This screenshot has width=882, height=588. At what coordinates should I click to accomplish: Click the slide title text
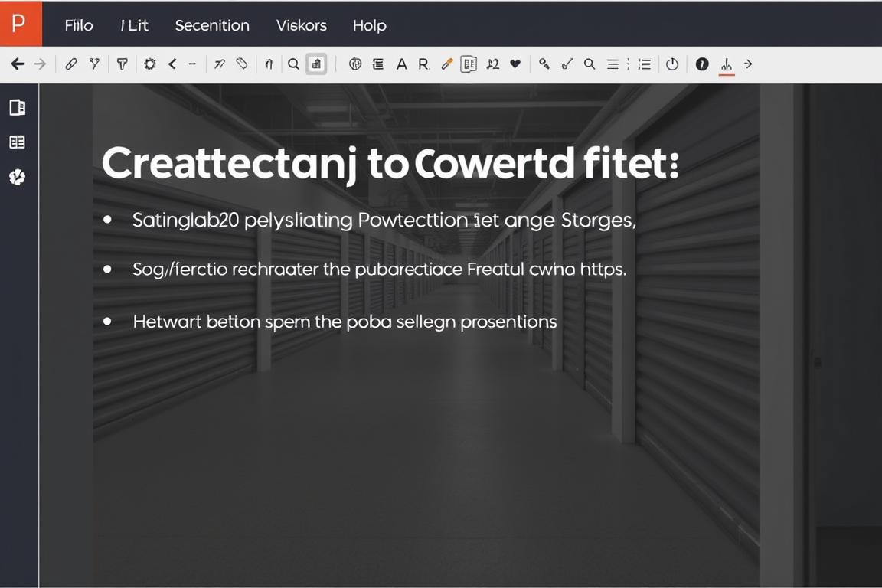click(x=390, y=164)
